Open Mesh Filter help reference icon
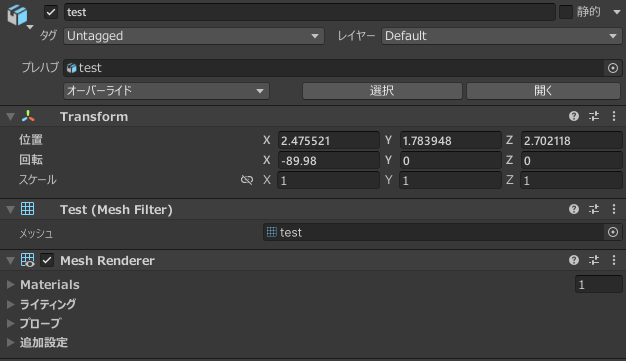626x361 pixels. pyautogui.click(x=574, y=209)
